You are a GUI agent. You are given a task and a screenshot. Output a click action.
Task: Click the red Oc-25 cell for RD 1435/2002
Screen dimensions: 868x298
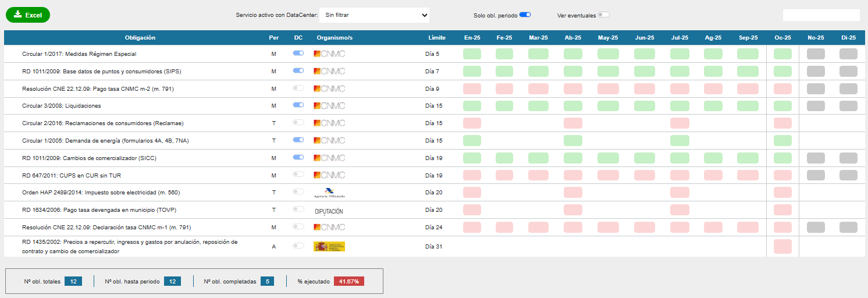(782, 246)
